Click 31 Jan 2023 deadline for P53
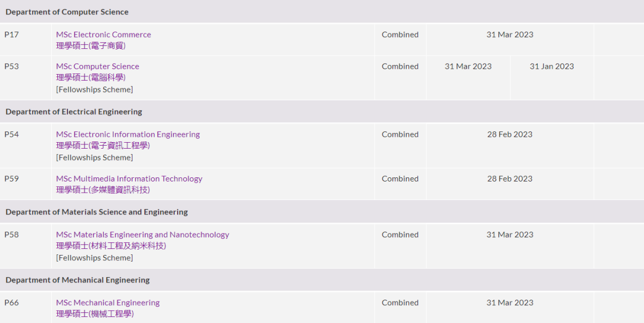Image resolution: width=644 pixels, height=323 pixels. pos(552,66)
